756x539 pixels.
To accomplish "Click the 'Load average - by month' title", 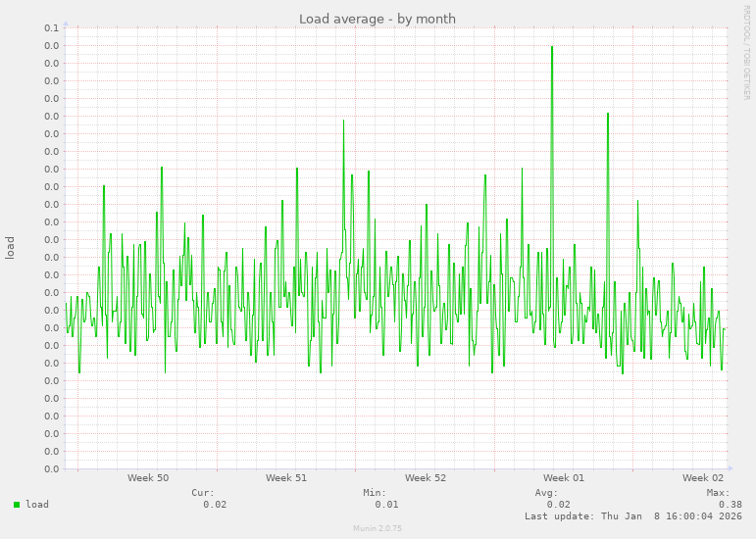I will (x=378, y=20).
